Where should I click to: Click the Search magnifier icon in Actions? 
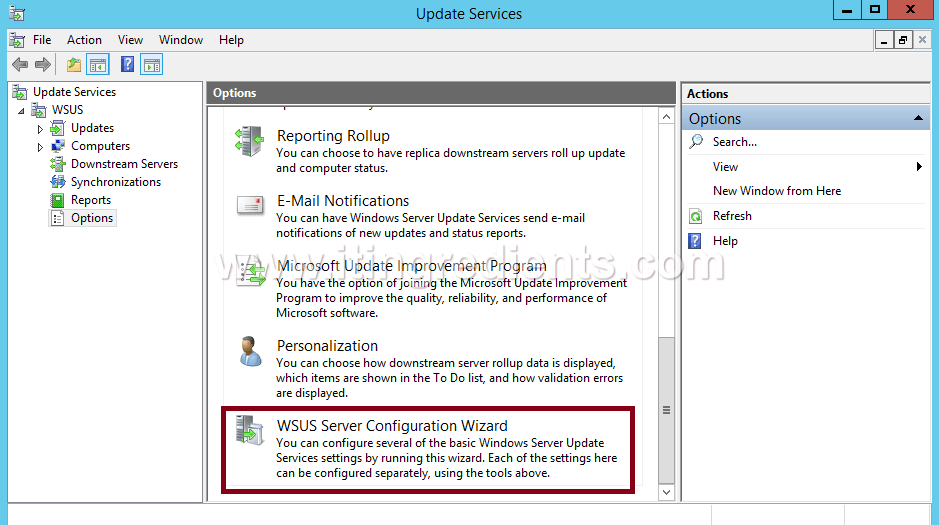696,142
